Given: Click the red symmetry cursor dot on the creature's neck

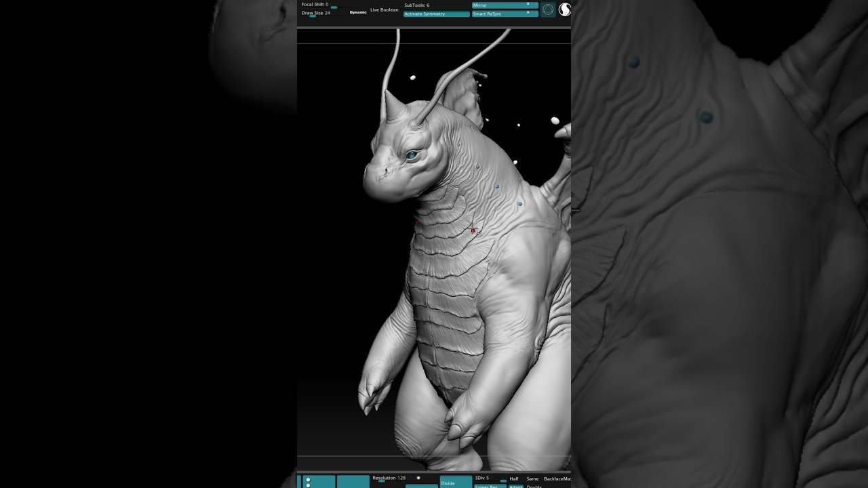Looking at the screenshot, I should pos(473,230).
